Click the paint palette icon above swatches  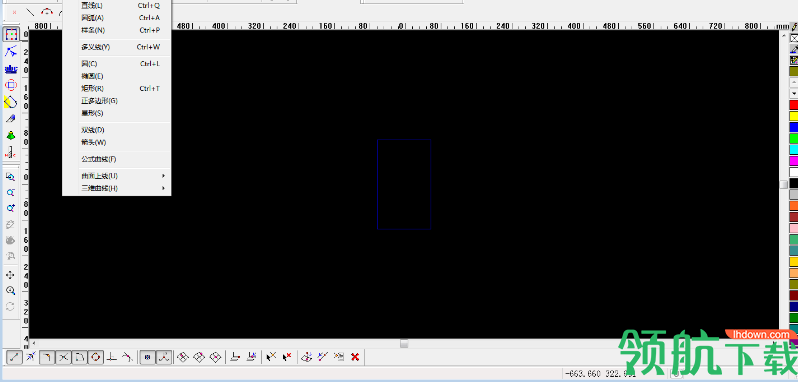[794, 61]
